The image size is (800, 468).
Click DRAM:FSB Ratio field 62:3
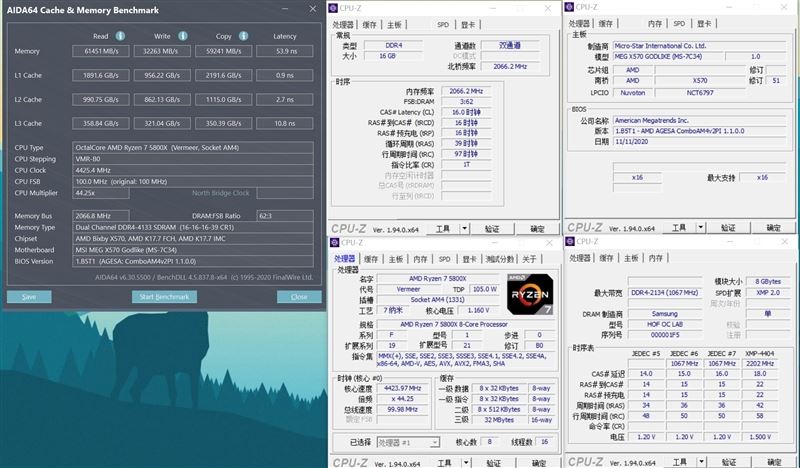(285, 216)
